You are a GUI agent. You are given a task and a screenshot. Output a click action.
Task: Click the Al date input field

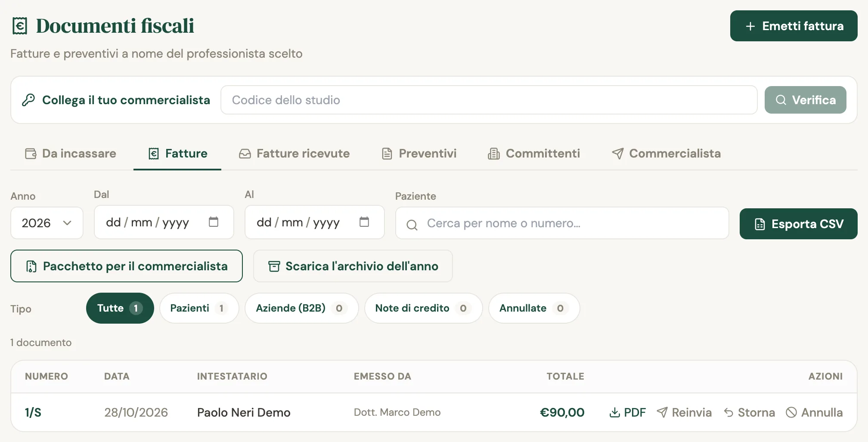pyautogui.click(x=314, y=222)
